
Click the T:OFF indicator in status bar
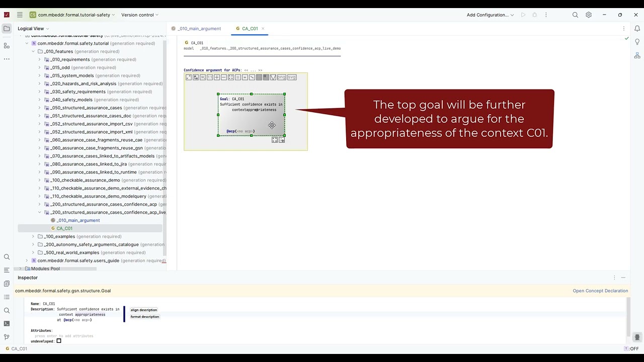click(x=631, y=348)
